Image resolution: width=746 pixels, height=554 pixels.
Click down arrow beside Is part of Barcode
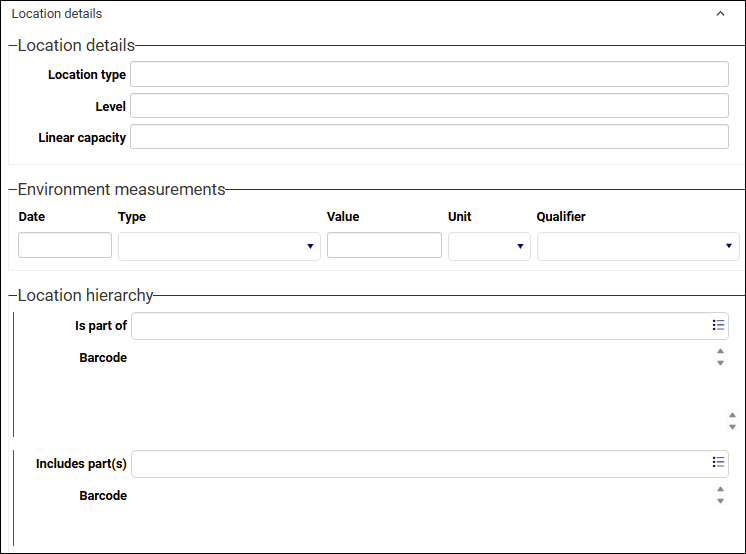720,363
